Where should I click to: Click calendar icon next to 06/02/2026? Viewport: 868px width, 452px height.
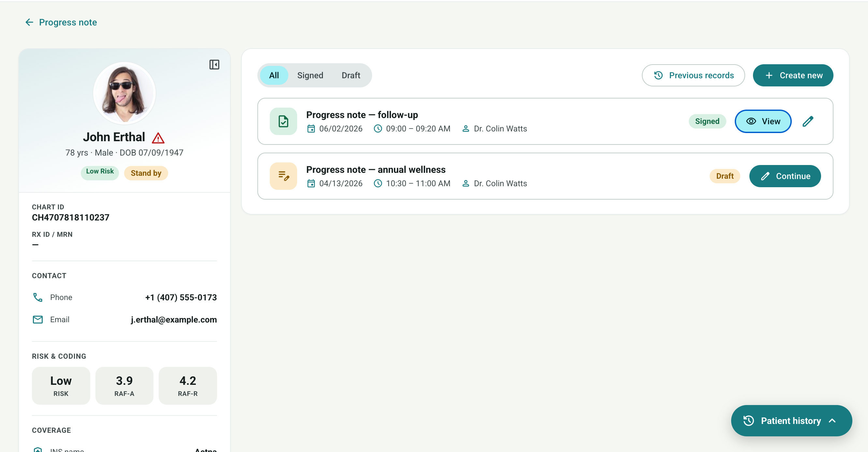(311, 129)
